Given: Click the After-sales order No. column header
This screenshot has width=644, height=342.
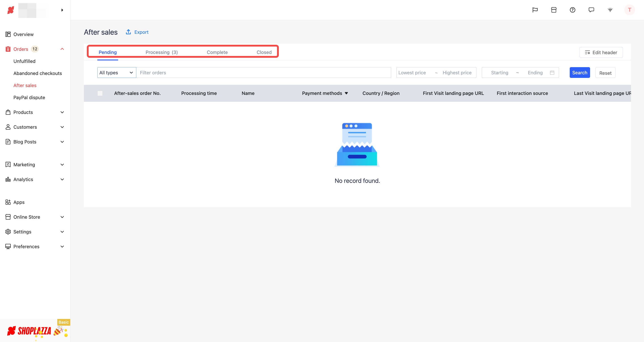Looking at the screenshot, I should click(137, 93).
